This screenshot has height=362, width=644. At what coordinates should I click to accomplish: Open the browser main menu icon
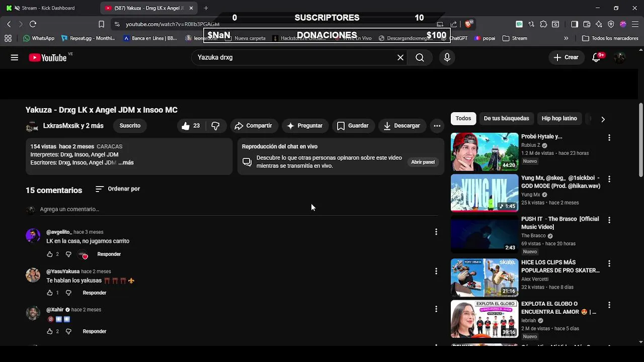tap(635, 24)
